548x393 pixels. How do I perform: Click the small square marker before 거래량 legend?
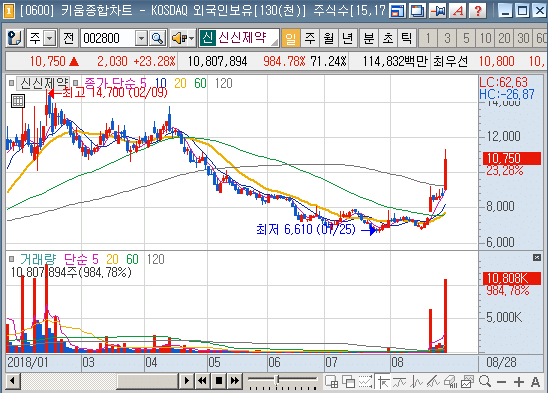(x=12, y=259)
